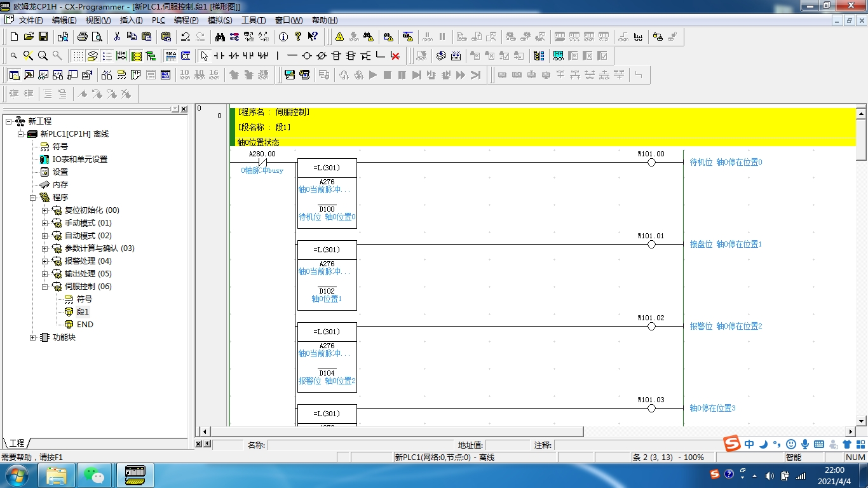Open the Windows Start button
This screenshot has height=488, width=868.
[17, 475]
